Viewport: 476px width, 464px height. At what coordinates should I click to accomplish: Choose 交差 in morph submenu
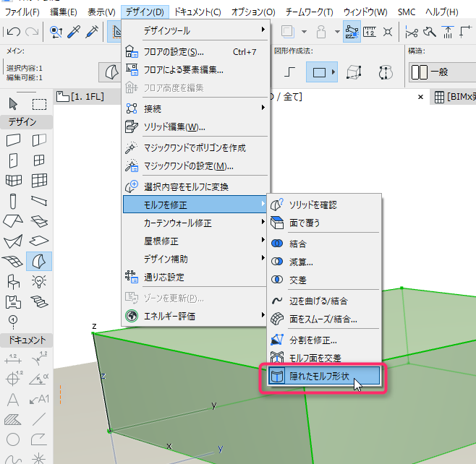(x=323, y=280)
